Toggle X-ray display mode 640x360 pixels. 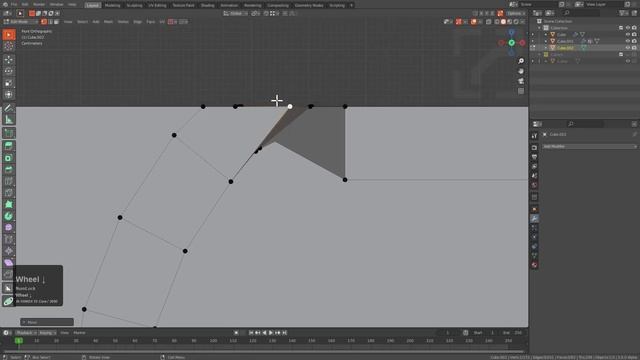[489, 22]
